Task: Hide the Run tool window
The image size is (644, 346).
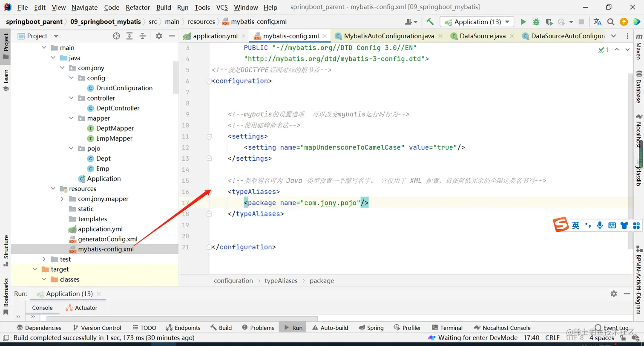Action: point(627,294)
